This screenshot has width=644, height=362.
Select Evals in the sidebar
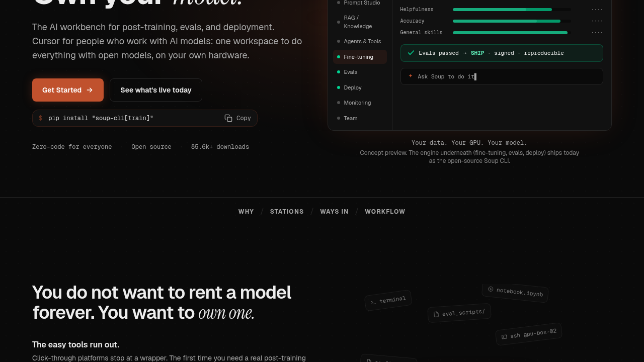(x=360, y=72)
